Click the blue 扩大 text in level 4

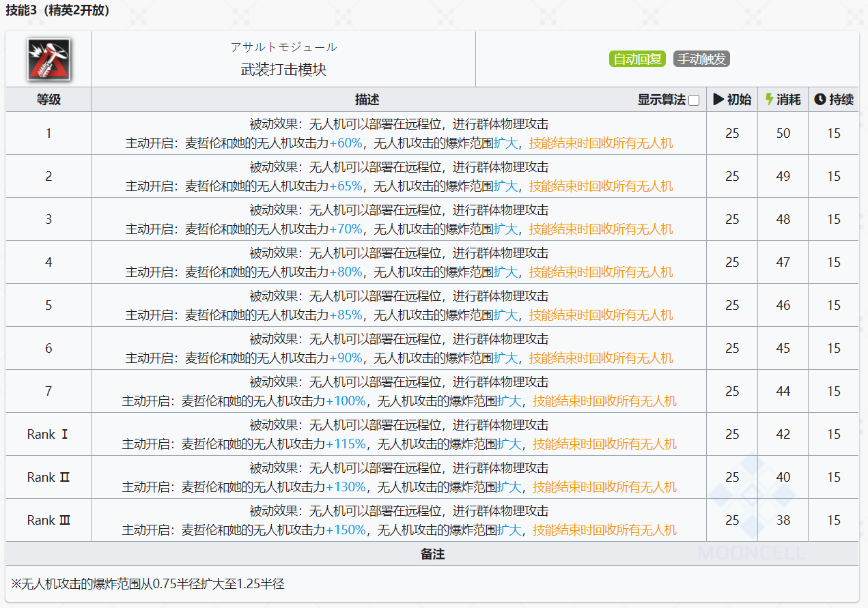coord(505,272)
